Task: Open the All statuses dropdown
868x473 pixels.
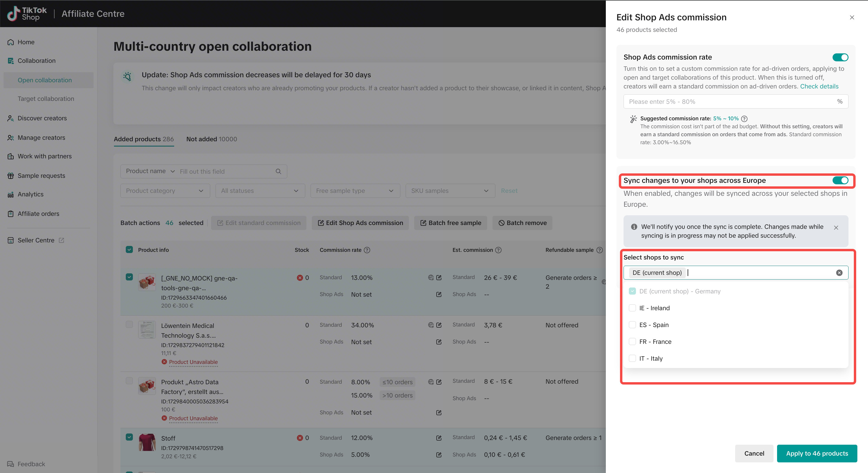Action: pyautogui.click(x=260, y=190)
